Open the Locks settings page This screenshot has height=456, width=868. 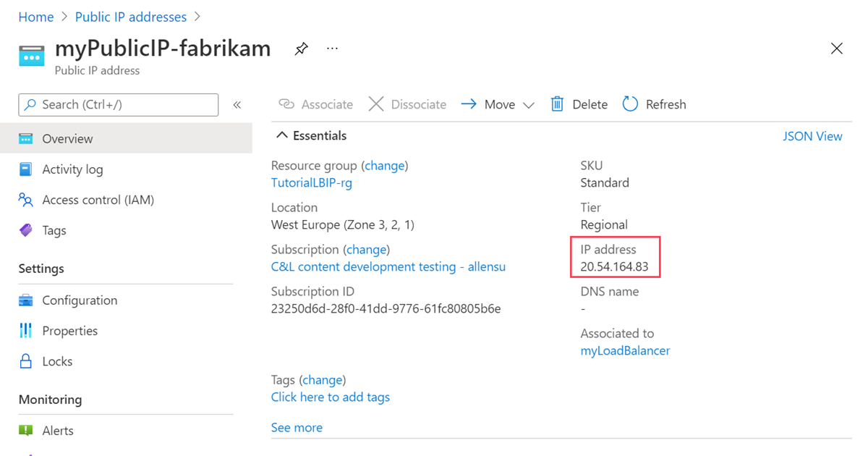pos(57,361)
